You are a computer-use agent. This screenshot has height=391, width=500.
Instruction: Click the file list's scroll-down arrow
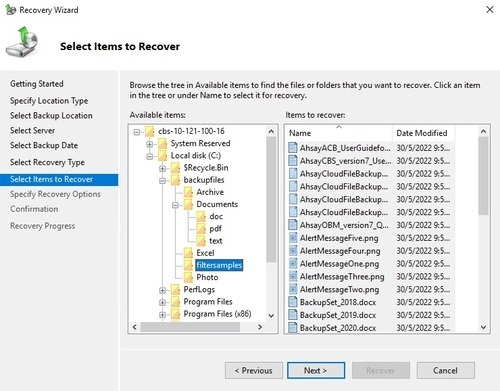[x=483, y=327]
